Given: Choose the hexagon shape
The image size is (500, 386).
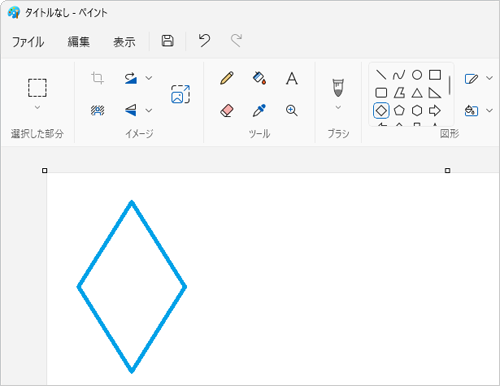Looking at the screenshot, I should point(417,111).
